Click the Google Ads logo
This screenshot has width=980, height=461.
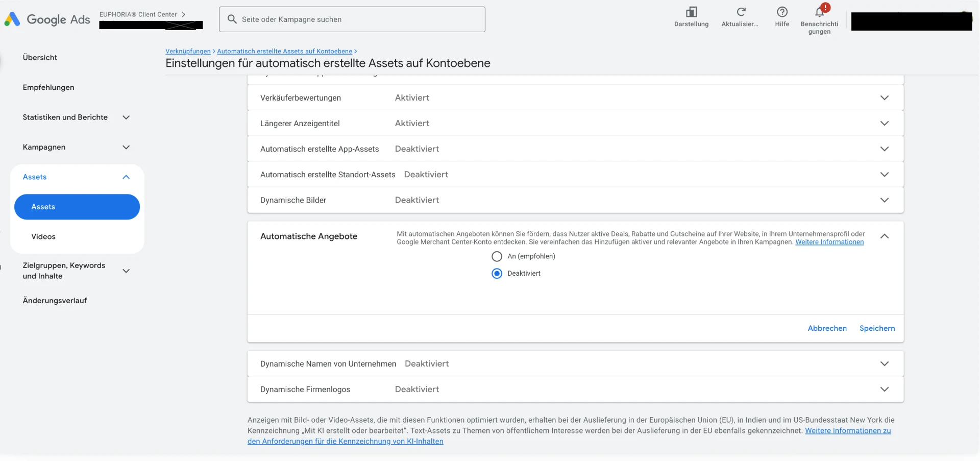pos(47,19)
